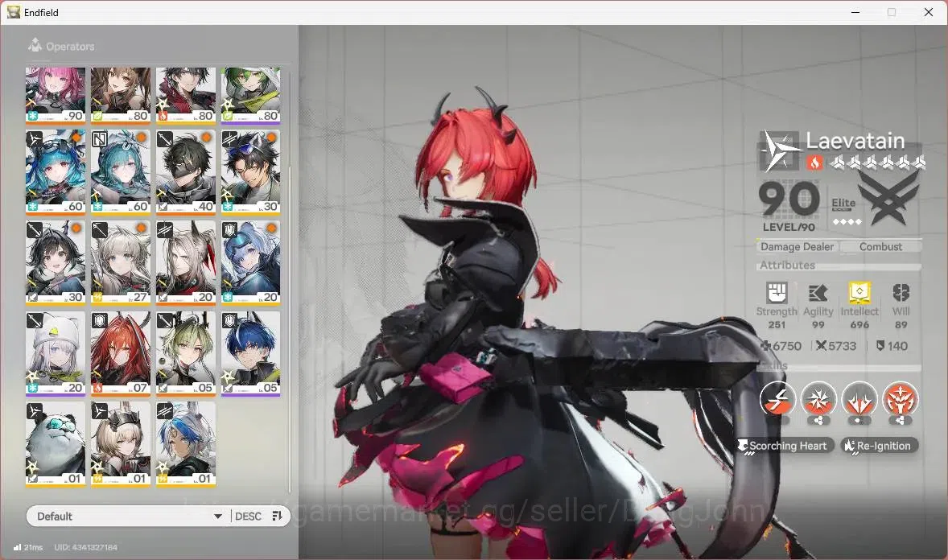Select the black-haired red-scarf level 80 operator
948x560 pixels.
coord(186,95)
